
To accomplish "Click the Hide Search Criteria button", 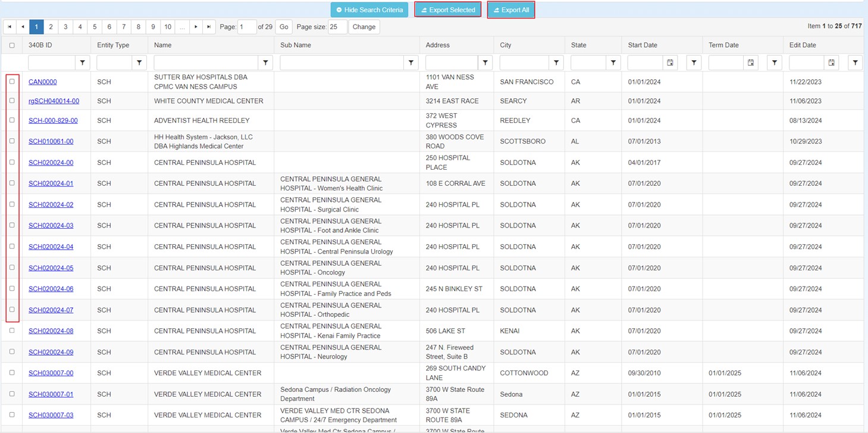I will [369, 10].
